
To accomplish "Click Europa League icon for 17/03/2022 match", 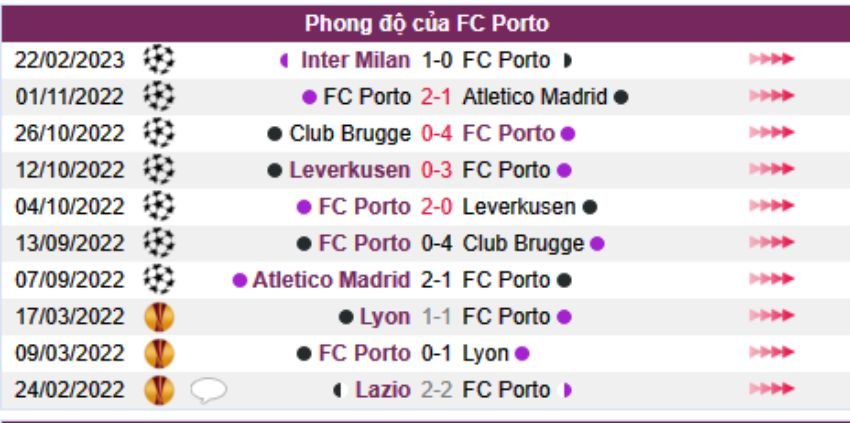I will pos(158,317).
